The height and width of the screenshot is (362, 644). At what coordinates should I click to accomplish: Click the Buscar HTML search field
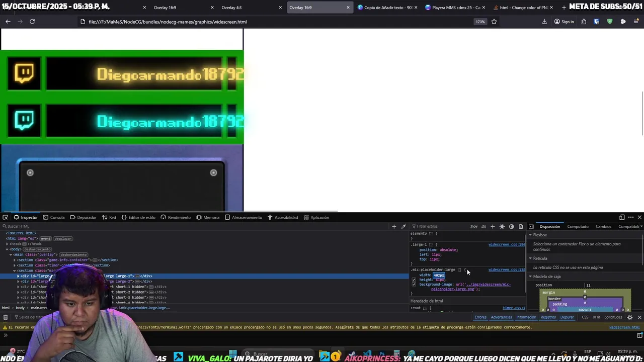[x=196, y=226]
